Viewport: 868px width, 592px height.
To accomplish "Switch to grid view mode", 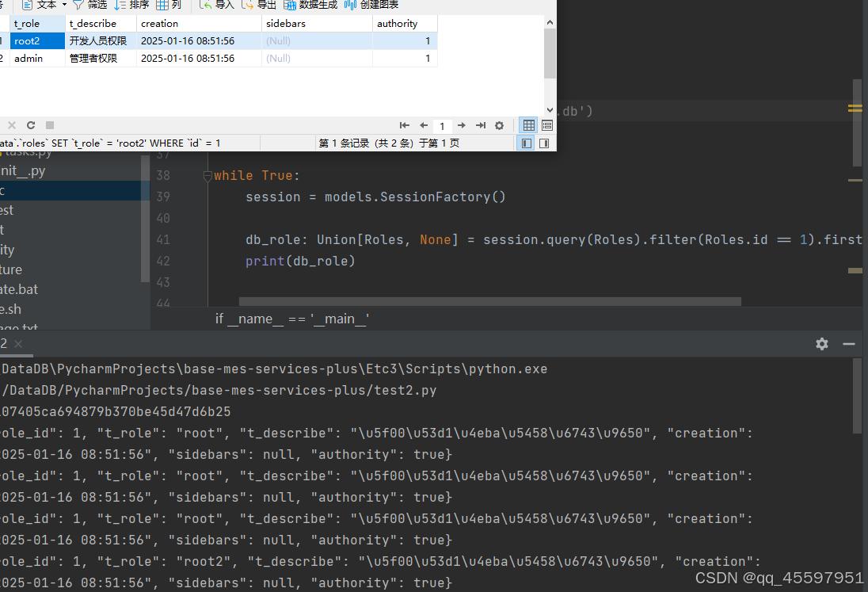I will click(528, 125).
